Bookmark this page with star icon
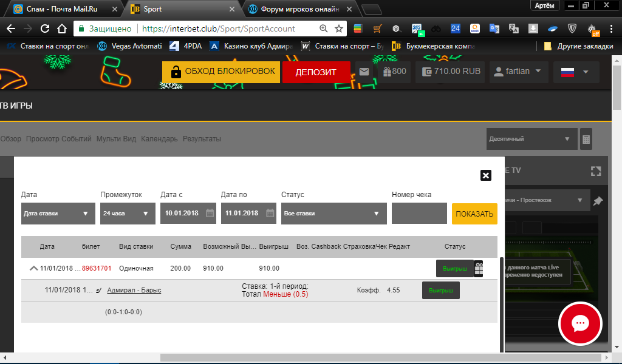This screenshot has height=364, width=622. [339, 29]
